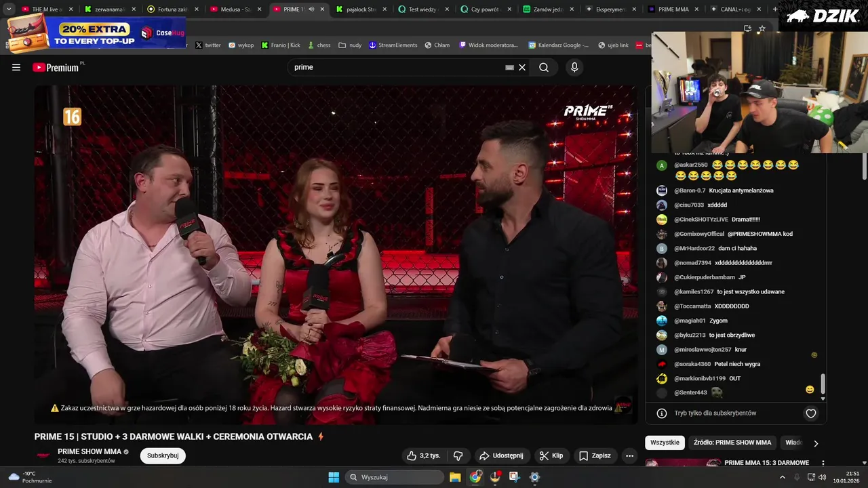Open options for PRIME MMA 15 suggested video
868x488 pixels.
pyautogui.click(x=823, y=464)
